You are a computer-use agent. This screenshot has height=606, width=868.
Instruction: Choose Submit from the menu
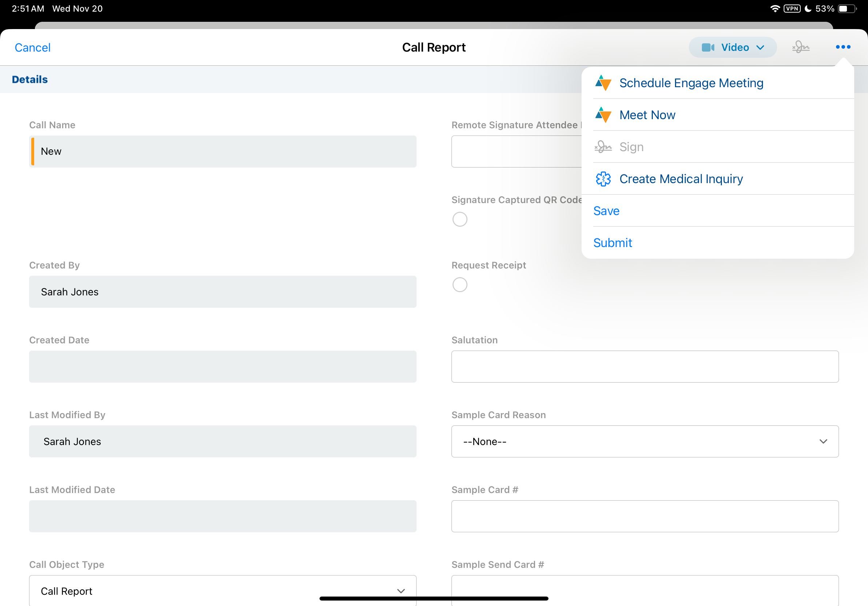pyautogui.click(x=612, y=243)
